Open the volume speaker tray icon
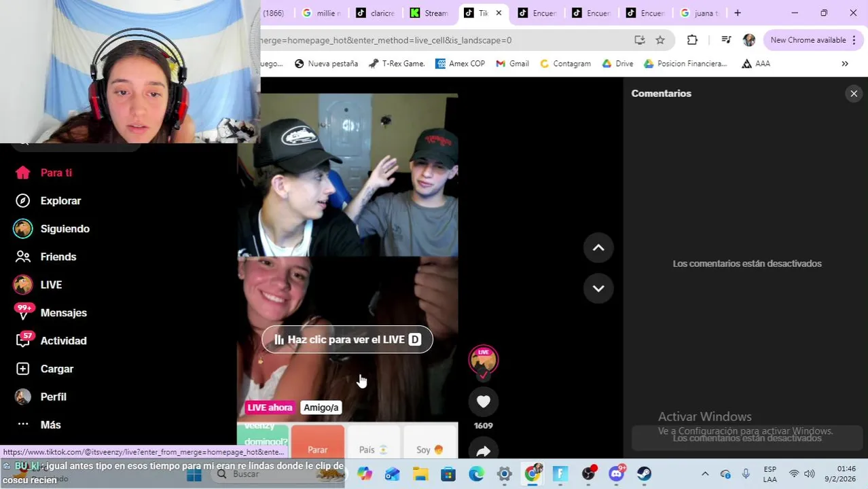The width and height of the screenshot is (868, 489). tap(809, 474)
